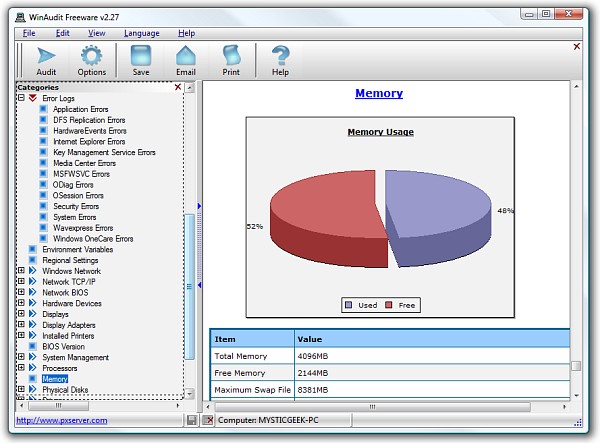The height and width of the screenshot is (443, 600).
Task: Click the Free Memory value 2144MB
Action: point(313,373)
